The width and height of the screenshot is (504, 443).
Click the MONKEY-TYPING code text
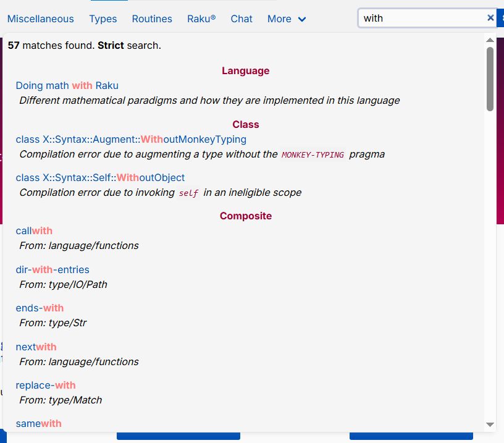[313, 155]
